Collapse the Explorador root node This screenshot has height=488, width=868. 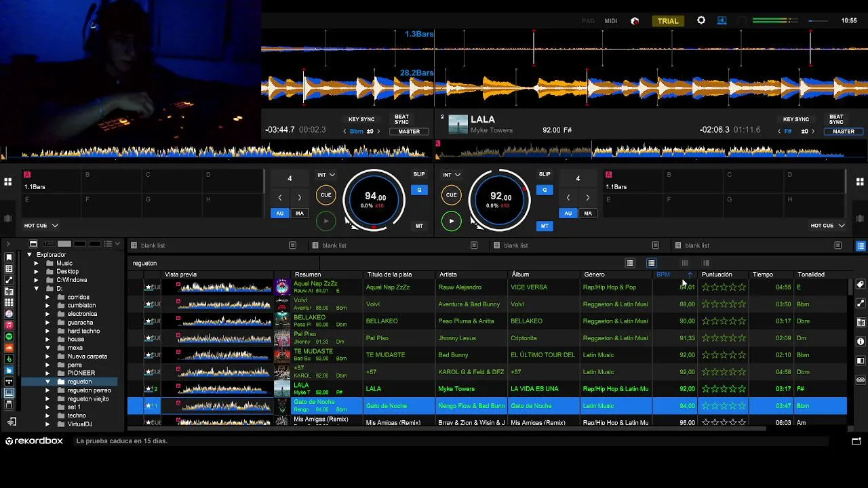point(29,255)
